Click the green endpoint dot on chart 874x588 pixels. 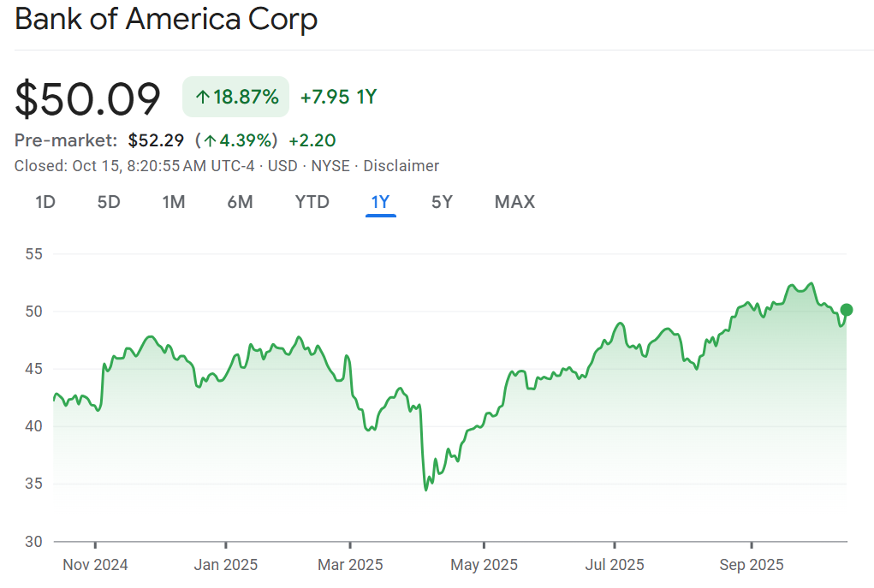click(847, 310)
